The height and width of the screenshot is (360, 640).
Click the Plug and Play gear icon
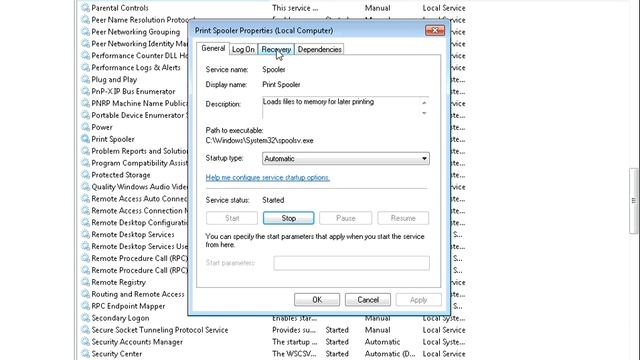point(85,79)
